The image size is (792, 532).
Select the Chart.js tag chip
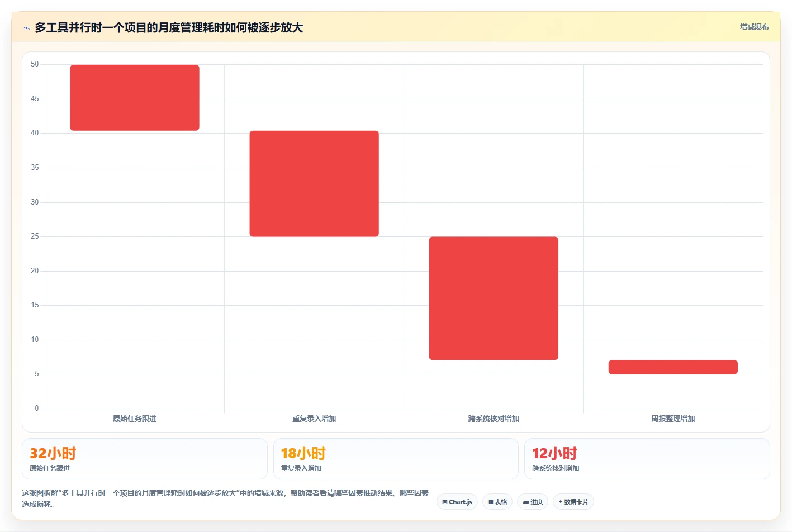[x=457, y=502]
